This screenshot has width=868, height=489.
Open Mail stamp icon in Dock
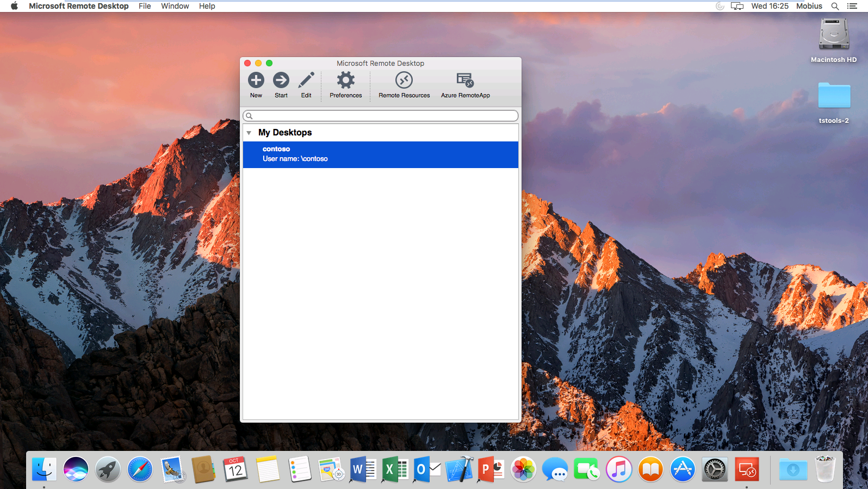[x=172, y=469]
